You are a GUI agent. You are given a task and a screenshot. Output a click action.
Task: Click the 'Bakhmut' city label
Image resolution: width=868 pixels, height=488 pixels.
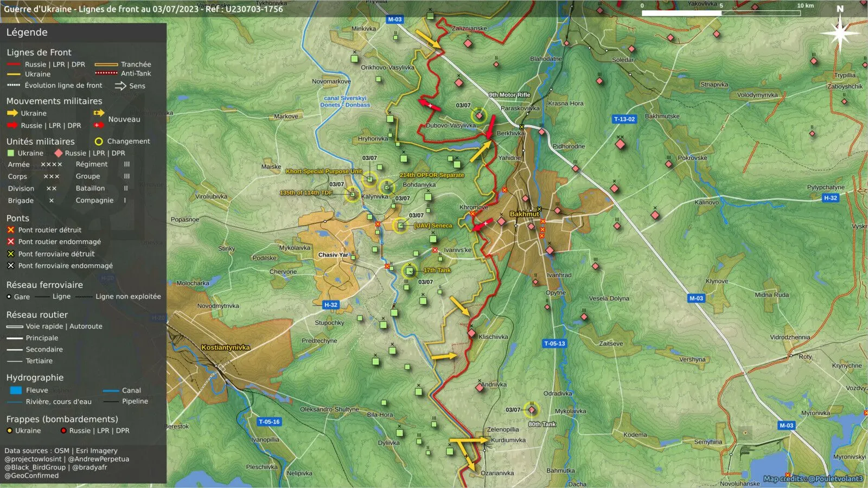(x=525, y=214)
